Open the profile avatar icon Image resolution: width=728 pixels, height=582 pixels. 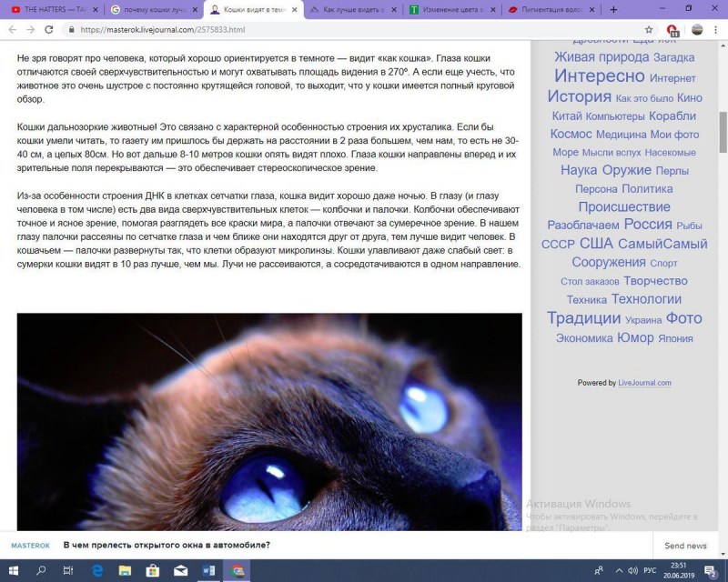click(x=697, y=30)
